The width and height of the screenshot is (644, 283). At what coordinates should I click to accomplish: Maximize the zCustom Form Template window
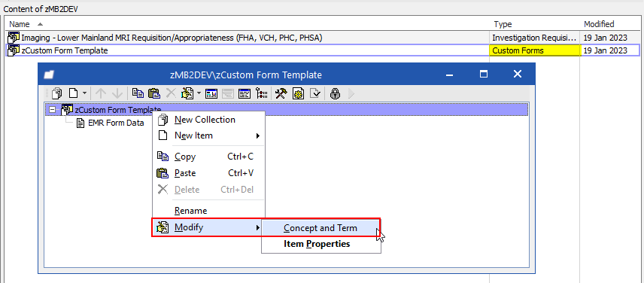[x=484, y=75]
